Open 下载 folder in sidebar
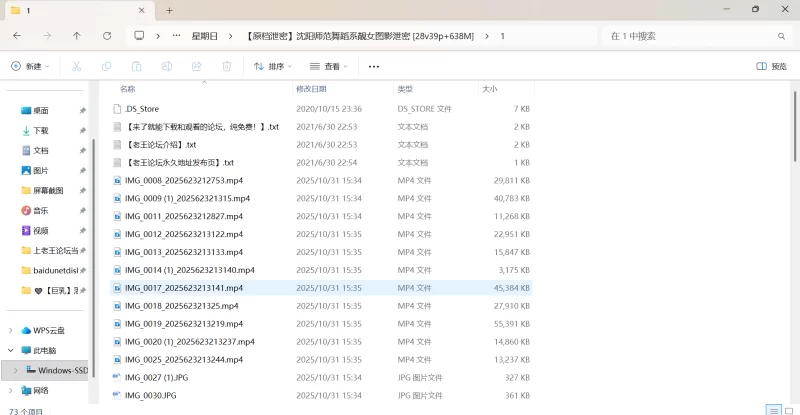 click(x=41, y=130)
